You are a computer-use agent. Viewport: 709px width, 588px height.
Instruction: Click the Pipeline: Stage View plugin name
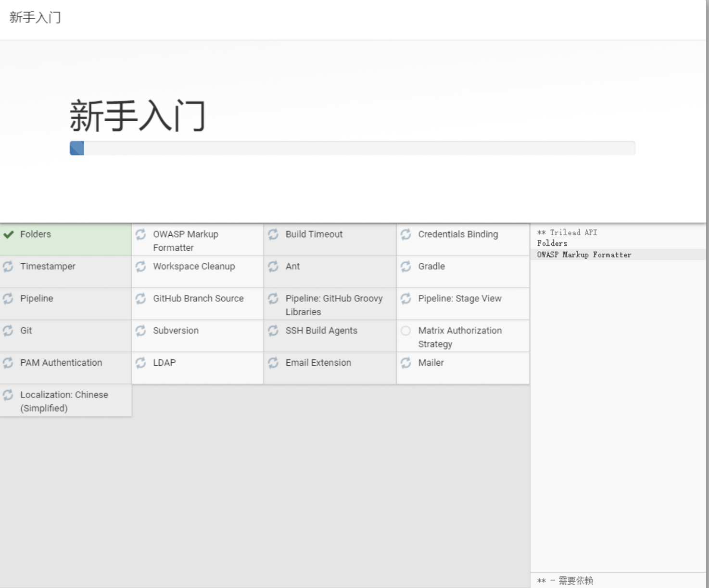[x=460, y=299]
